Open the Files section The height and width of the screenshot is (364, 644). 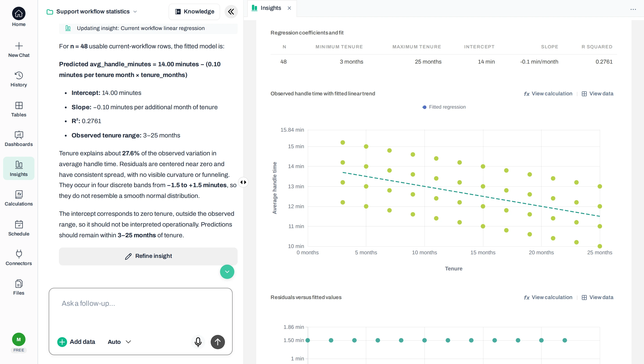point(19,287)
